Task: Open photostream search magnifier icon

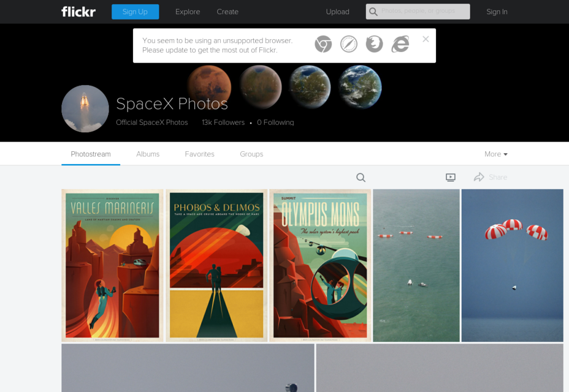Action: click(361, 178)
